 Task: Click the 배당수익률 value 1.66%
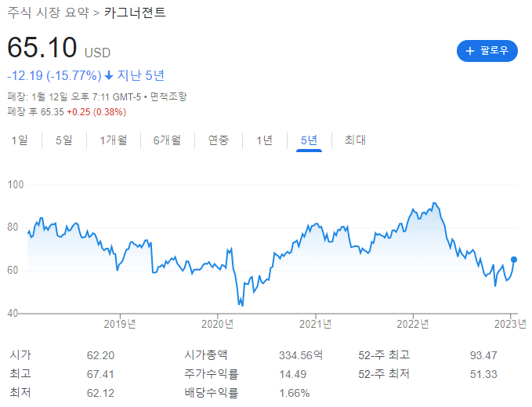pyautogui.click(x=294, y=393)
